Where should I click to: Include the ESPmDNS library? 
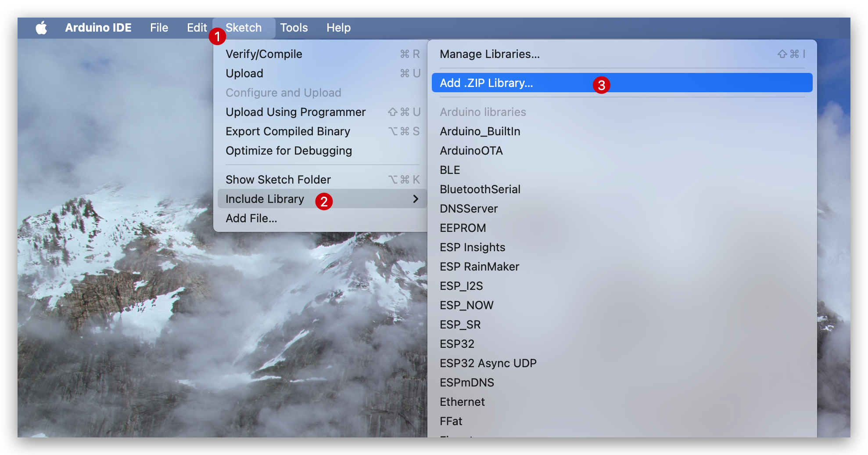(622, 383)
